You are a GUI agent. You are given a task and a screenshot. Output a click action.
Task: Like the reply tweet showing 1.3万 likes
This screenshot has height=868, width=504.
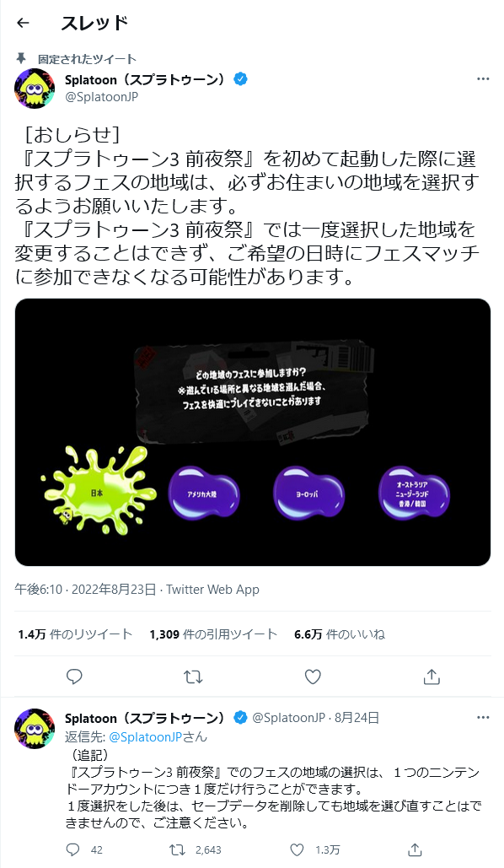click(297, 849)
